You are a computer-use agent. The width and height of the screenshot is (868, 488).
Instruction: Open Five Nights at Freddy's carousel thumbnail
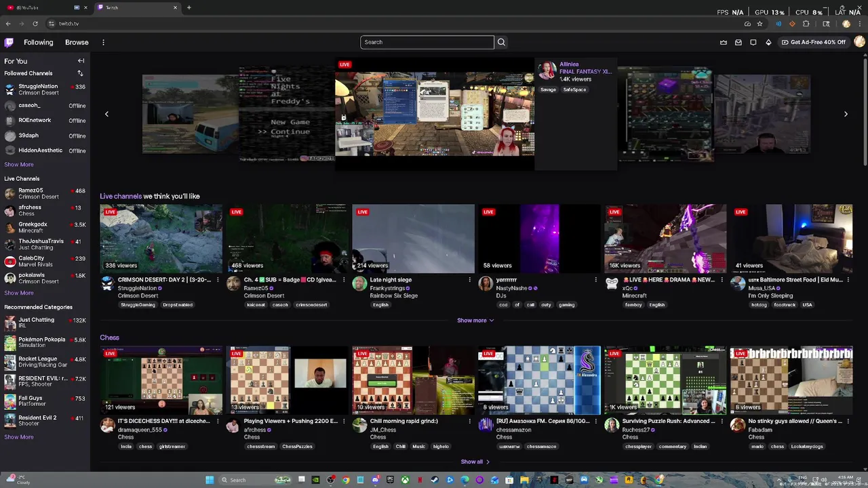pos(287,114)
